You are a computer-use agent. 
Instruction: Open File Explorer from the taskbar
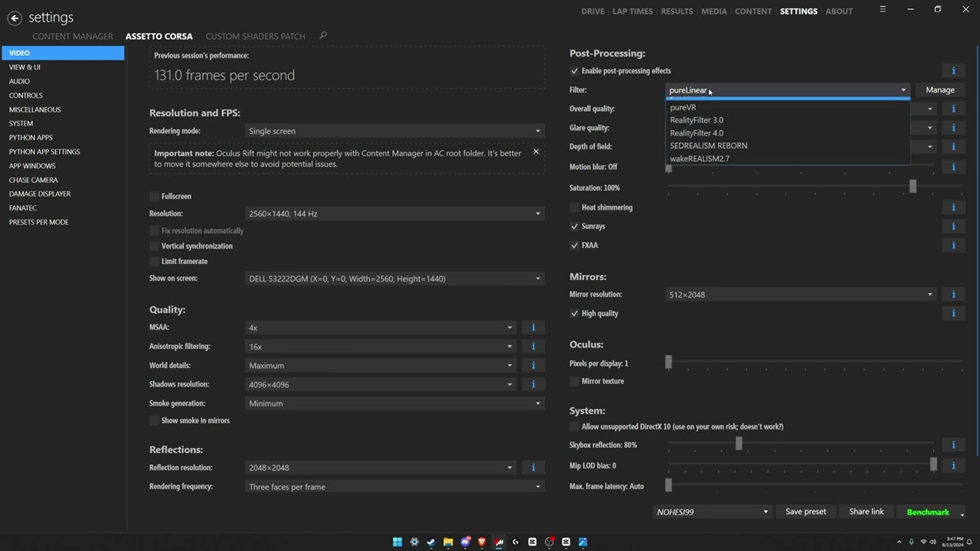tap(448, 542)
